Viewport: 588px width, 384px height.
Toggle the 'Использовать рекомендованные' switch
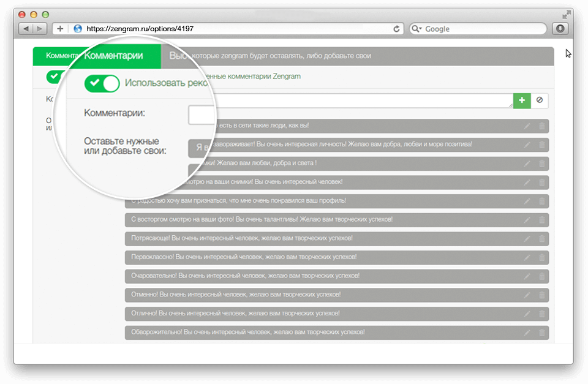pyautogui.click(x=102, y=84)
